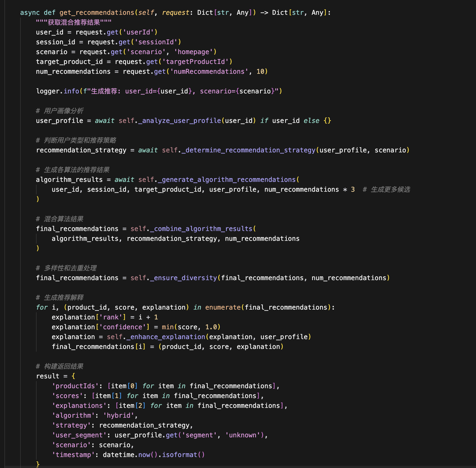Image resolution: width=476 pixels, height=468 pixels.
Task: Click the dictionary key 'timestamp'
Action: coord(73,455)
